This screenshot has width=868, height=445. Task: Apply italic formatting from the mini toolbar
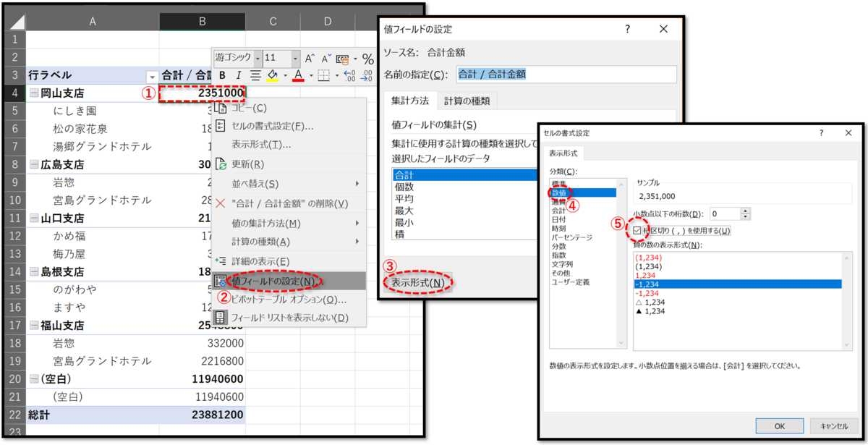(239, 75)
